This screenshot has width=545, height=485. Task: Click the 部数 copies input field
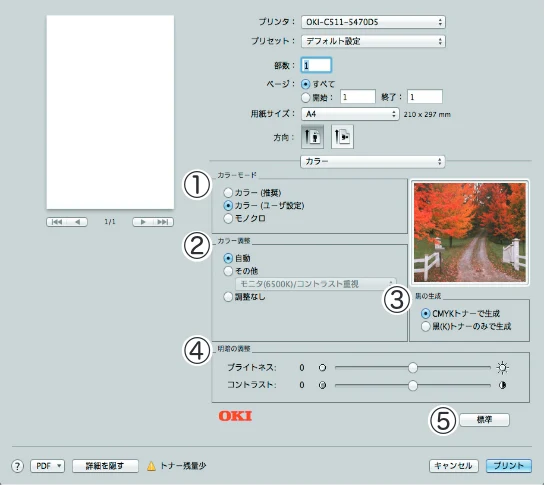pyautogui.click(x=316, y=65)
